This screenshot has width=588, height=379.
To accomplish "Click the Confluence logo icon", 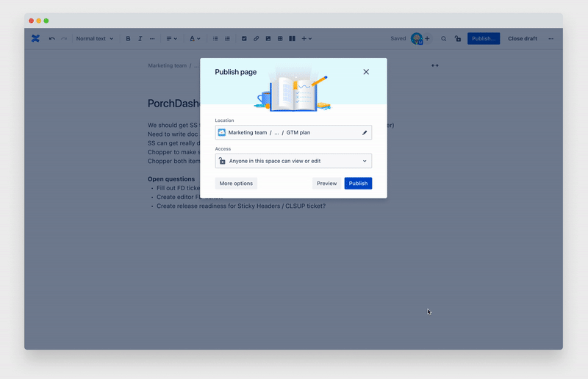I will pos(35,39).
